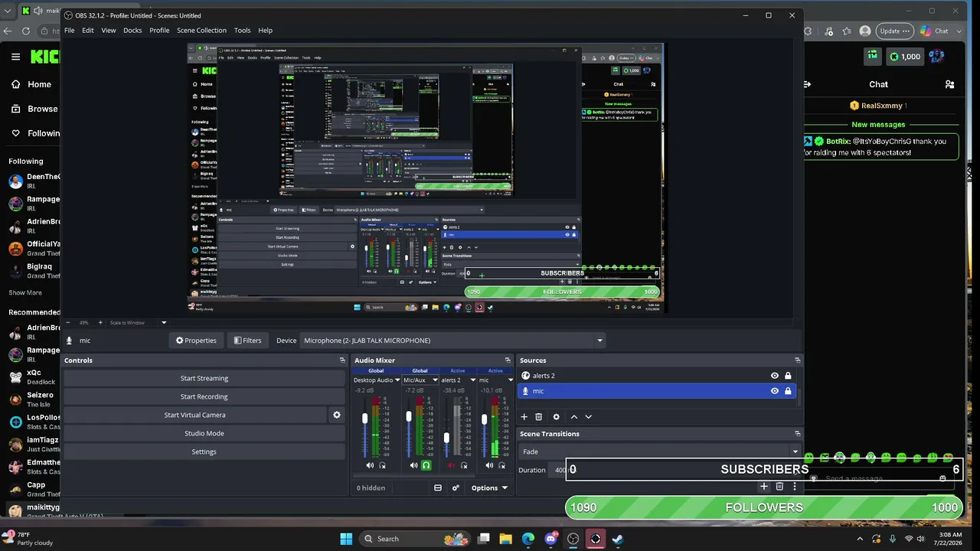Click Start Virtual Camera button
The width and height of the screenshot is (980, 551).
(195, 415)
